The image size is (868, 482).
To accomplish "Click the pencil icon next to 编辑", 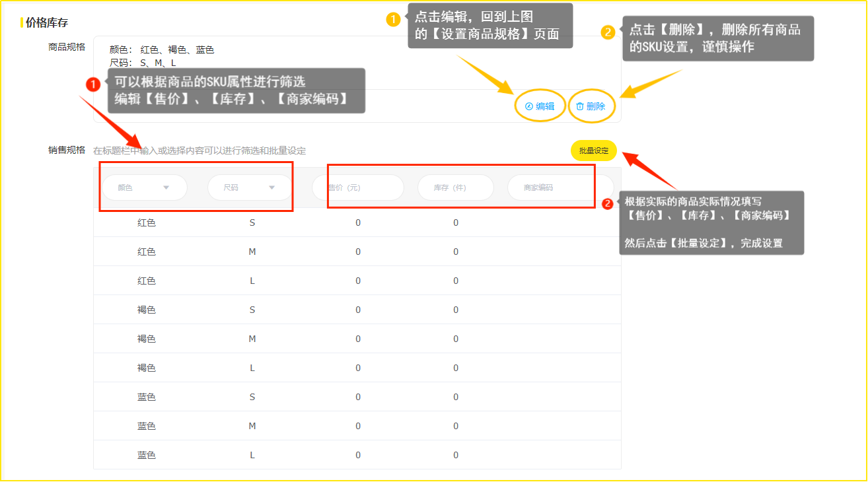I will [528, 106].
